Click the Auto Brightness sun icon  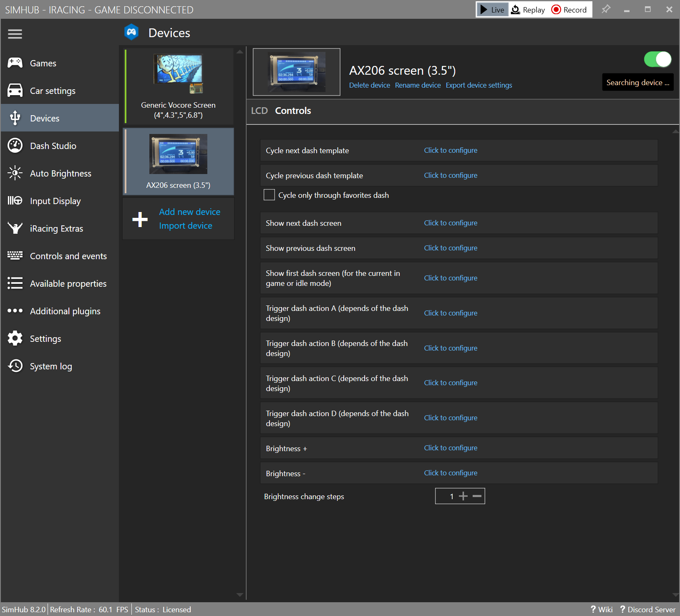15,173
